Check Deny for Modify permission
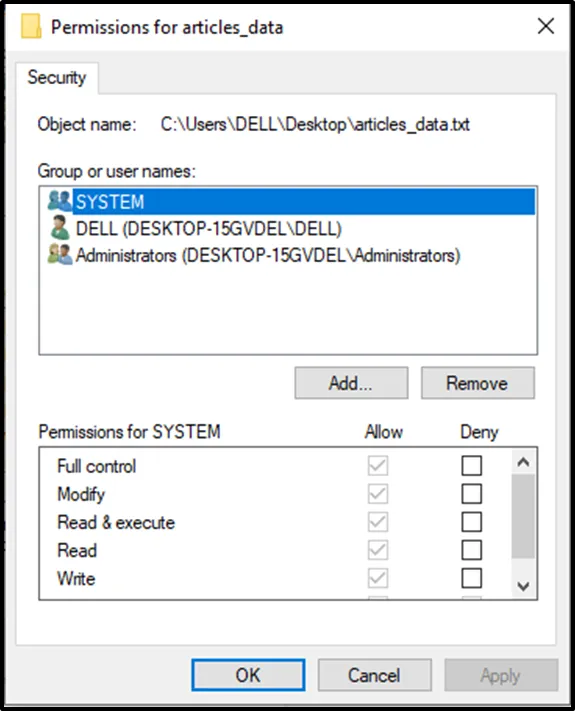The image size is (575, 711). point(472,494)
